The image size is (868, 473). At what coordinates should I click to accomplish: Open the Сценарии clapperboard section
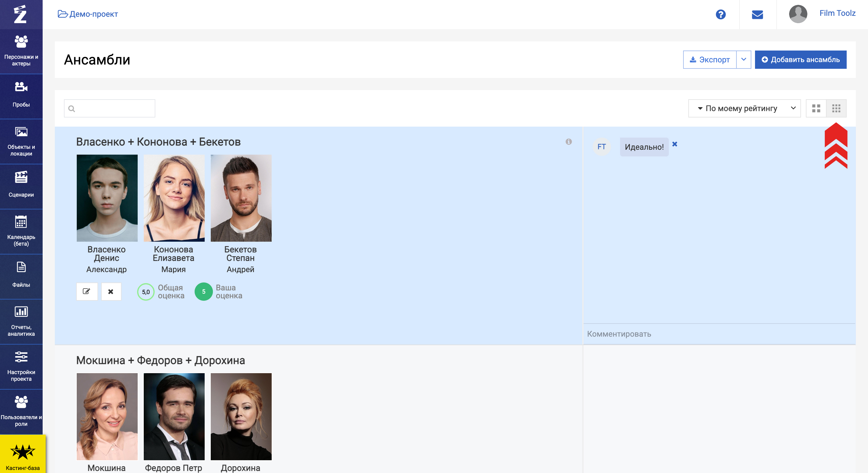click(21, 187)
